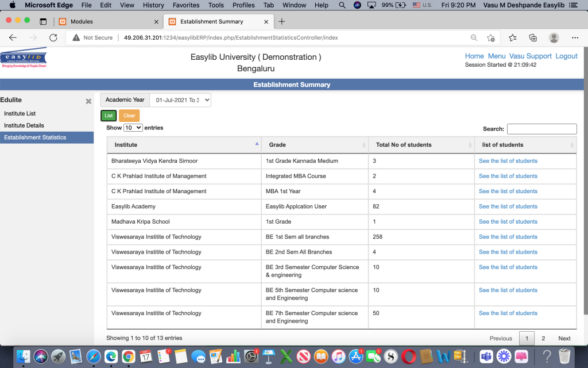
Task: Click the orange Clear button
Action: pos(129,116)
